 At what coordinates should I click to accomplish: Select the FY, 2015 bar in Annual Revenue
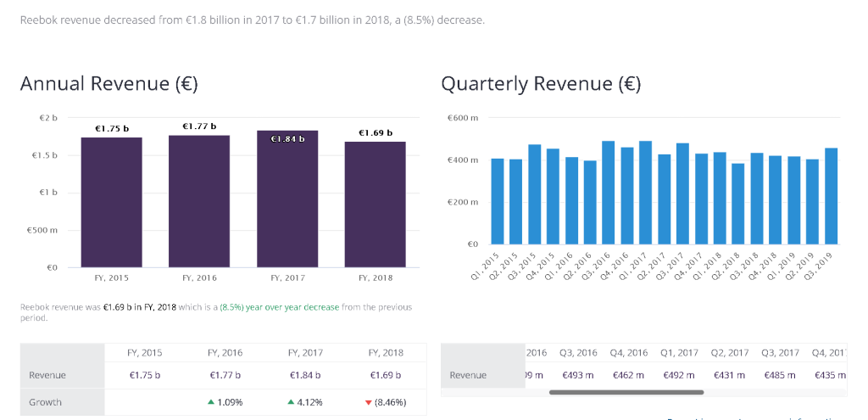[x=112, y=202]
